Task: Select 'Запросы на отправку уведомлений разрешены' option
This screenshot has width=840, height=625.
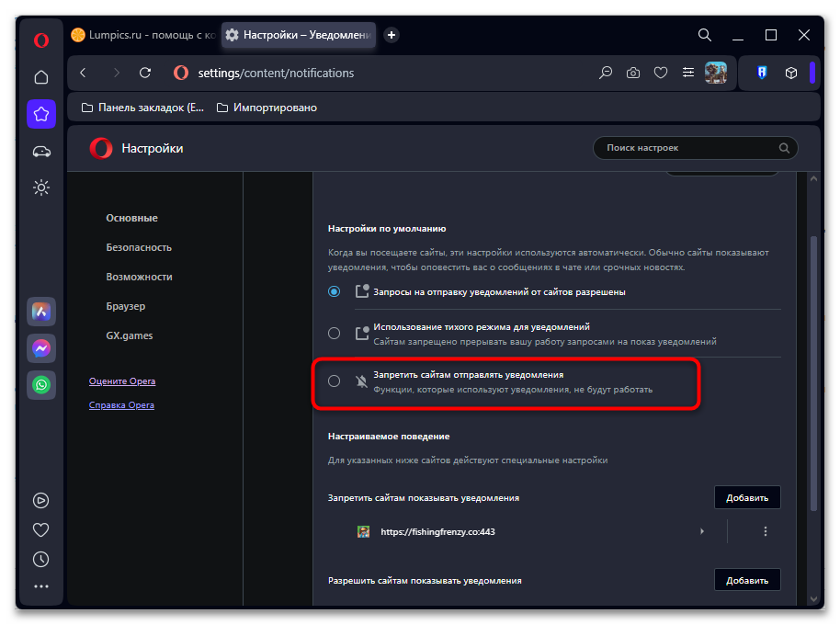Action: (x=334, y=291)
